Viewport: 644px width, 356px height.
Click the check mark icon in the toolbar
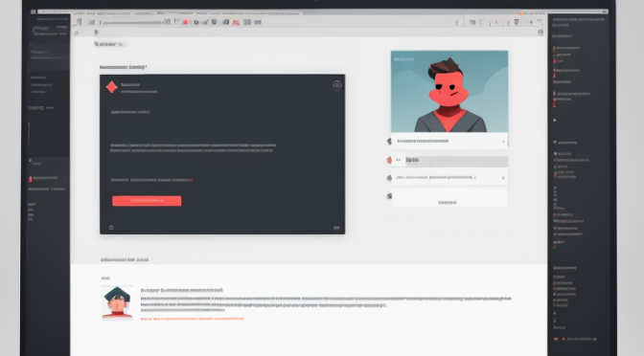coord(205,22)
